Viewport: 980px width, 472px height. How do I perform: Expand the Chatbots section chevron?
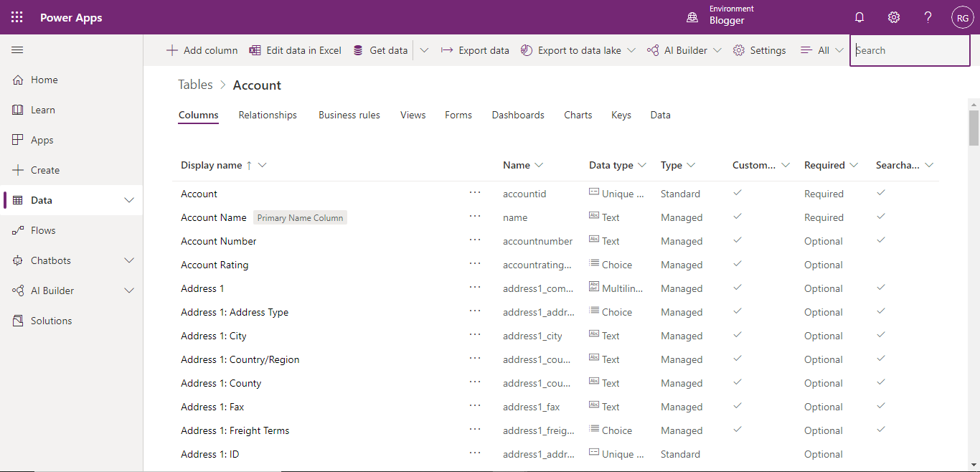pos(129,260)
